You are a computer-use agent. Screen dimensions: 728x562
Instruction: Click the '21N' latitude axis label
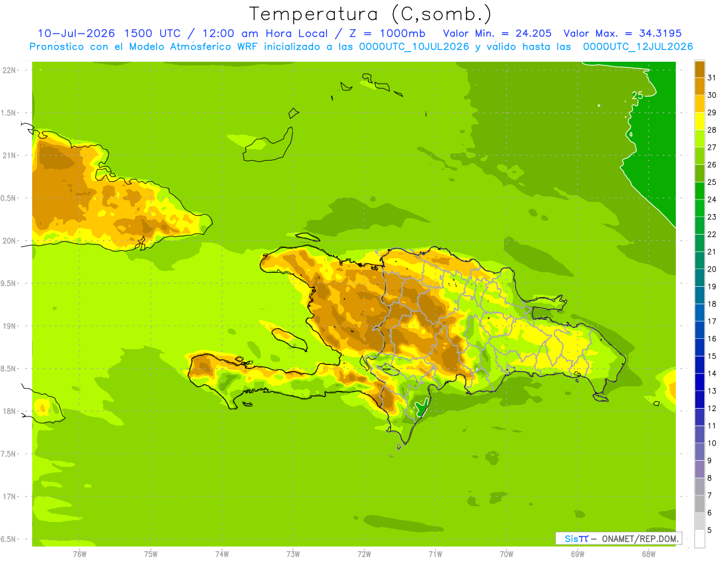(x=9, y=156)
